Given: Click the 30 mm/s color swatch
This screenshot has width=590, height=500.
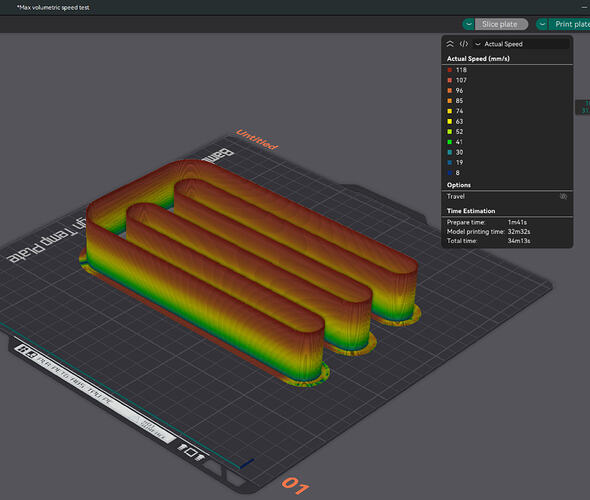Looking at the screenshot, I should pos(450,152).
